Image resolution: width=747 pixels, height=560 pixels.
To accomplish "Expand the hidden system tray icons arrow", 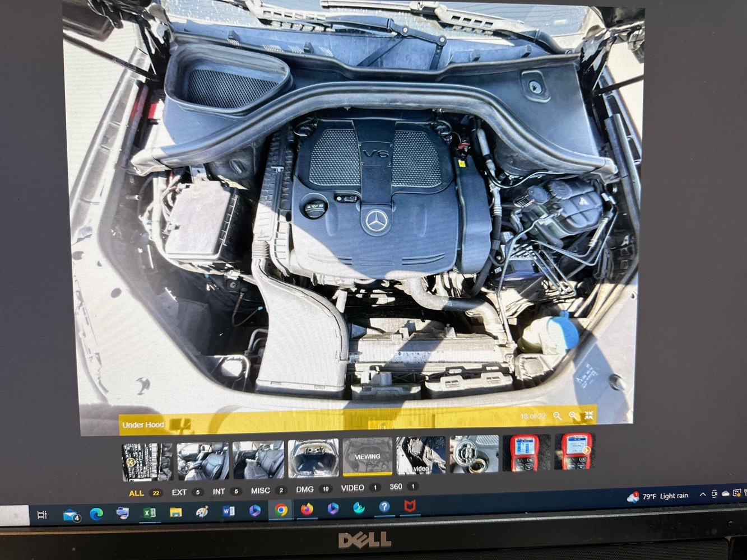I will (x=703, y=494).
